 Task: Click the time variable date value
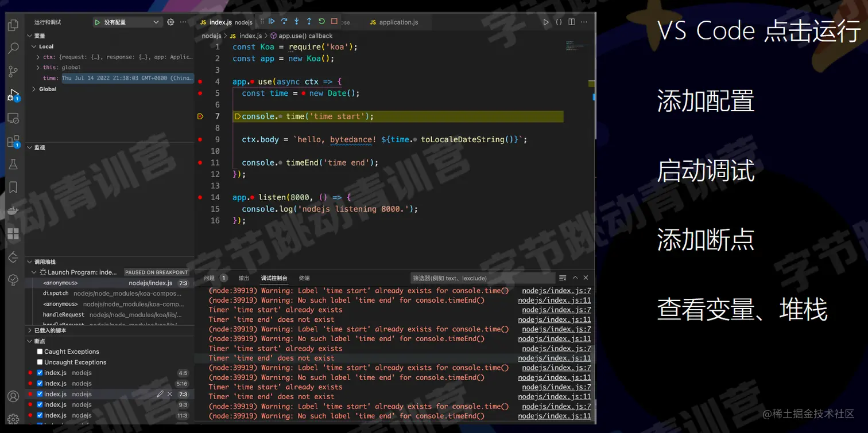pyautogui.click(x=127, y=78)
